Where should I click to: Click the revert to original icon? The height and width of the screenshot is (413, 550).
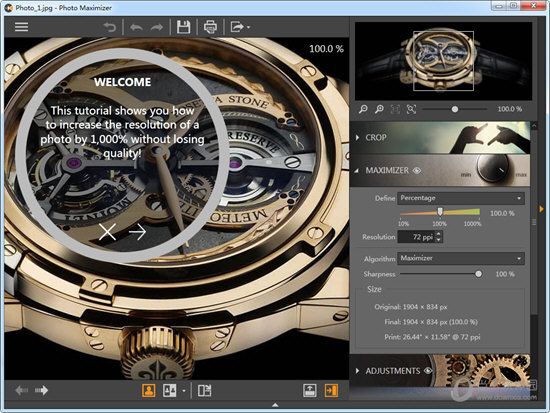coord(110,27)
